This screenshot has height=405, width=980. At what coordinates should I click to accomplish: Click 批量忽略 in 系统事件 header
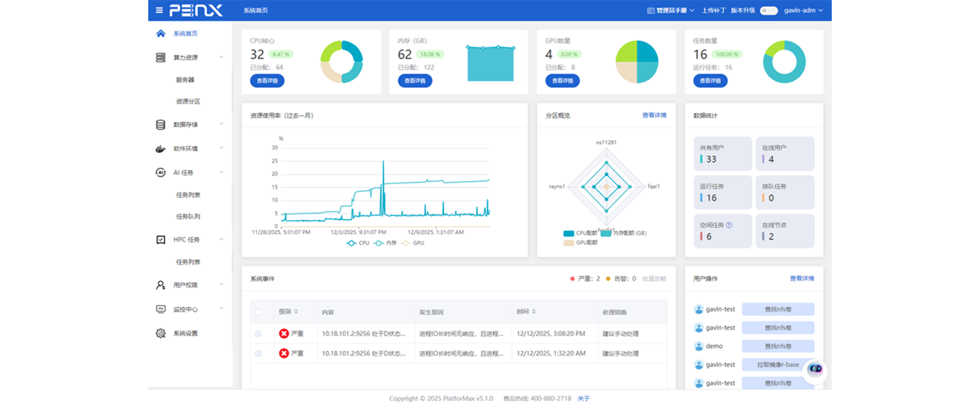654,279
